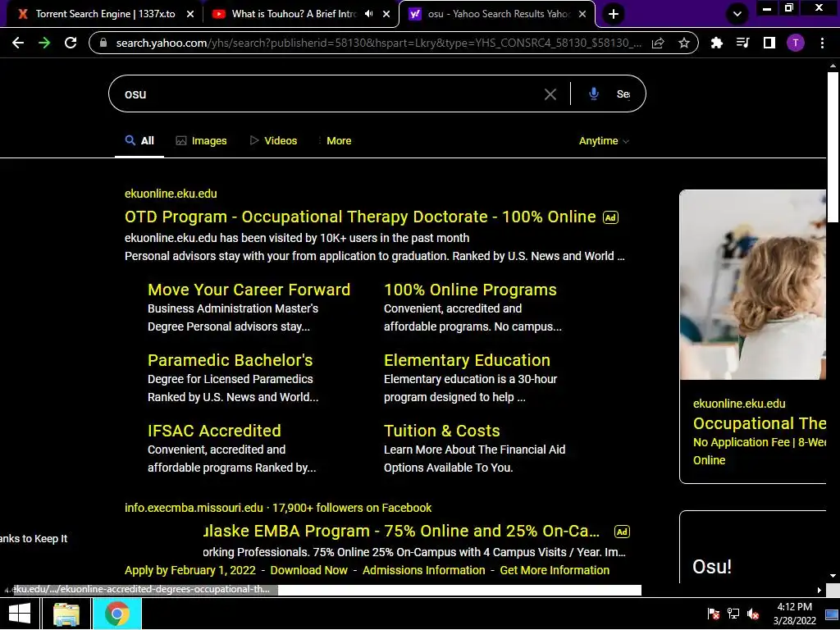This screenshot has height=630, width=840.
Task: Close the What is Touhou tab
Action: click(386, 14)
